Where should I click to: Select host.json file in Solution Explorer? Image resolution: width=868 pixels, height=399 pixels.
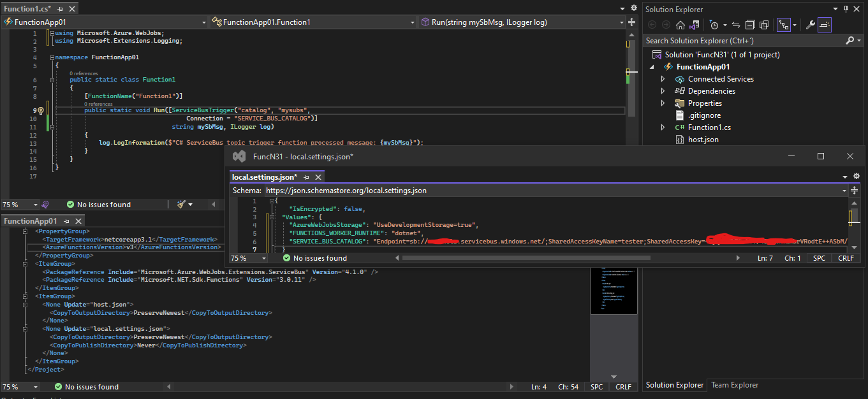click(703, 140)
